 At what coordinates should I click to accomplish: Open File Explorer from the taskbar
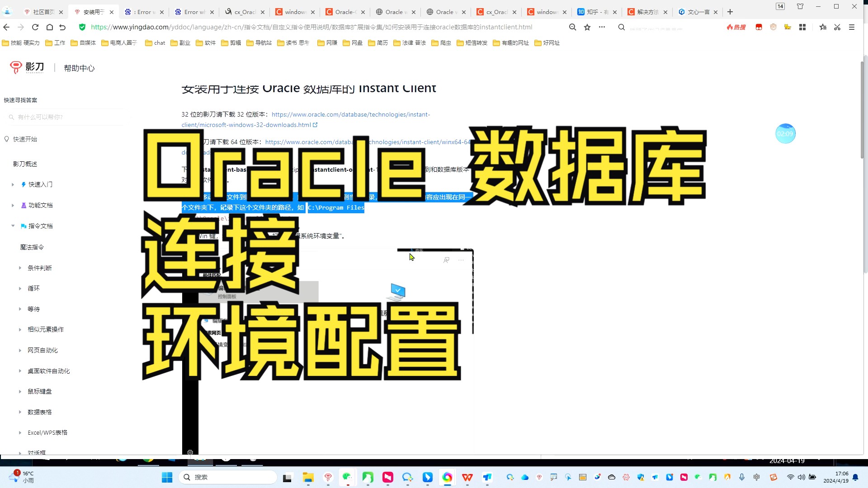[x=308, y=477]
